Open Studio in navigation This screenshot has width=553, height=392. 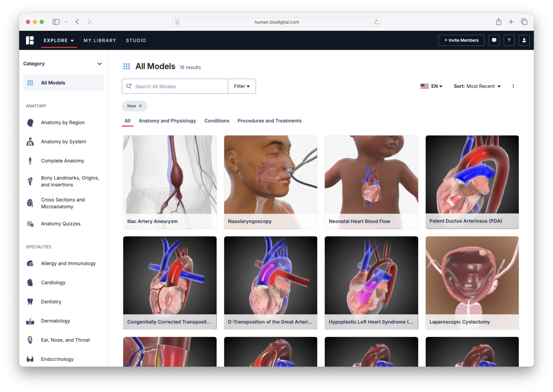tap(136, 40)
